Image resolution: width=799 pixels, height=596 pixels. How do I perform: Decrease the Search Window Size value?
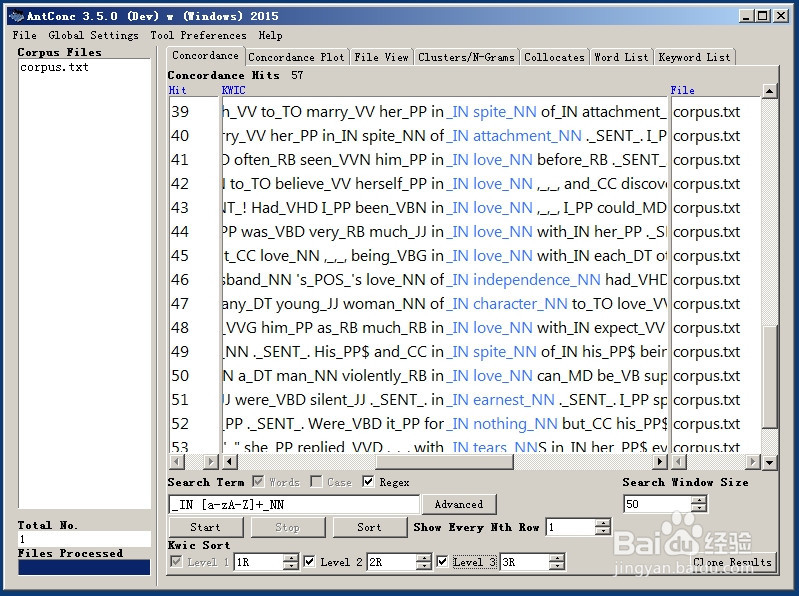[x=699, y=508]
